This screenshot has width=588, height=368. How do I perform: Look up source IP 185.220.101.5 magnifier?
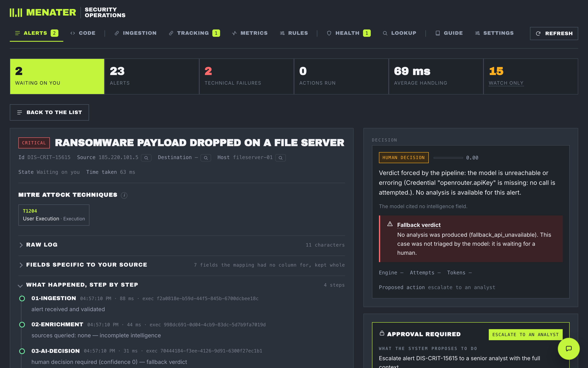point(146,158)
